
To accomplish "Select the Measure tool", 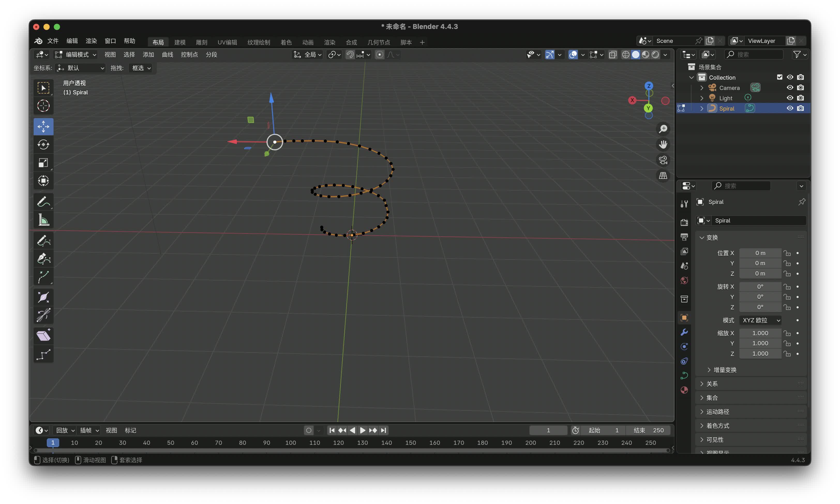I will coord(43,220).
